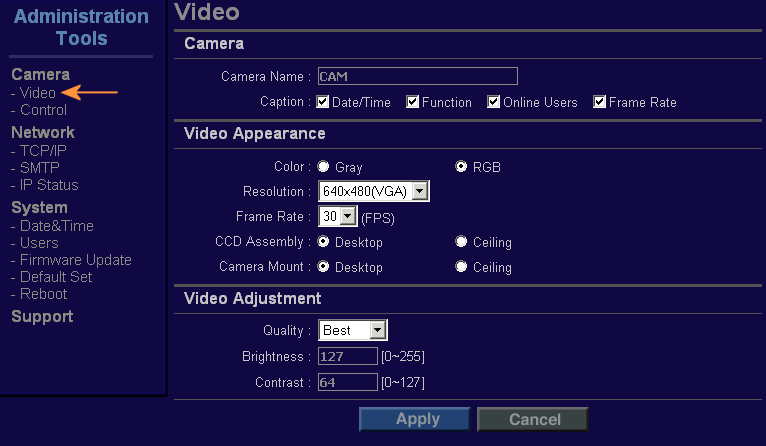Set Camera Mount to Desktop
This screenshot has width=766, height=446.
[323, 266]
